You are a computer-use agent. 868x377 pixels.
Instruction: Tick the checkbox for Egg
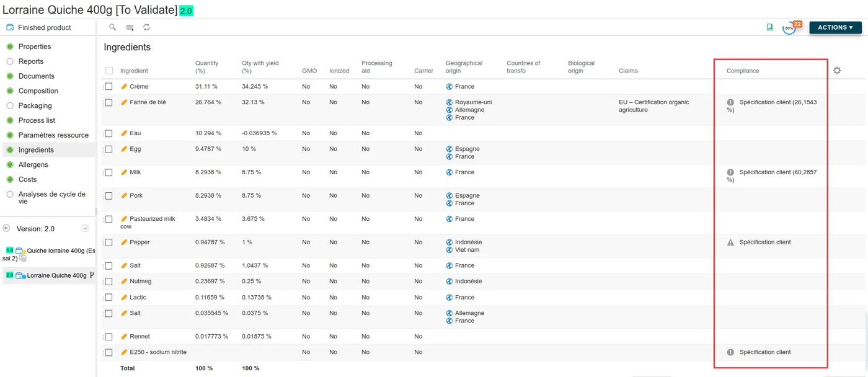[108, 149]
